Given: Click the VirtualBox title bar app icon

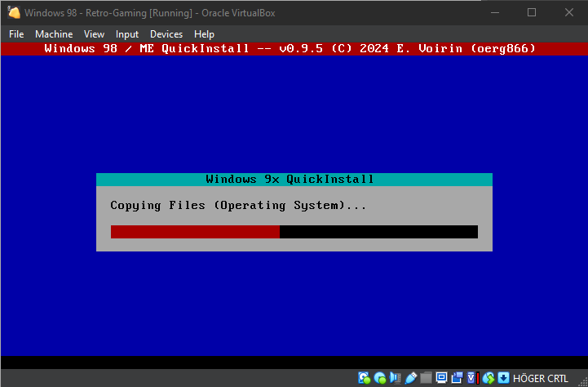Looking at the screenshot, I should coord(14,12).
